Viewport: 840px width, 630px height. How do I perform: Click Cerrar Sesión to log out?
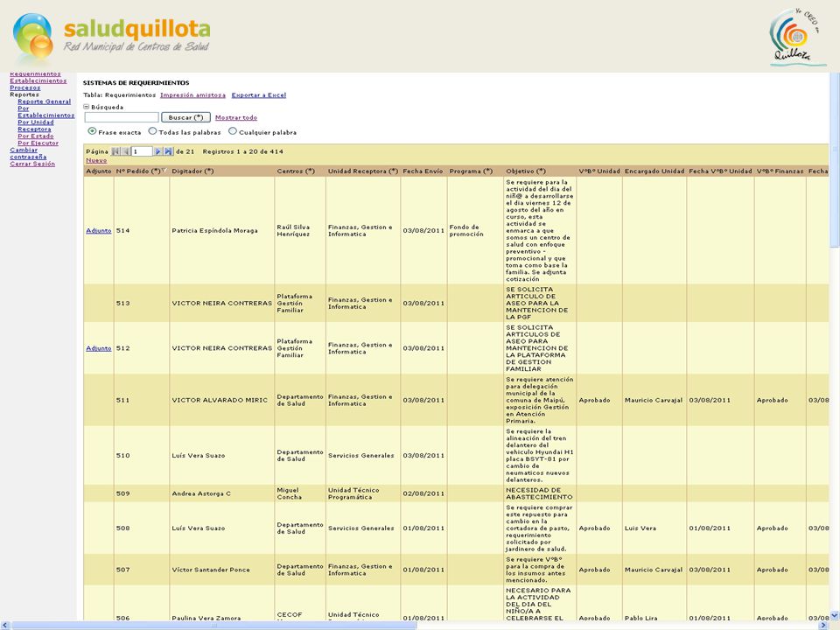click(32, 164)
